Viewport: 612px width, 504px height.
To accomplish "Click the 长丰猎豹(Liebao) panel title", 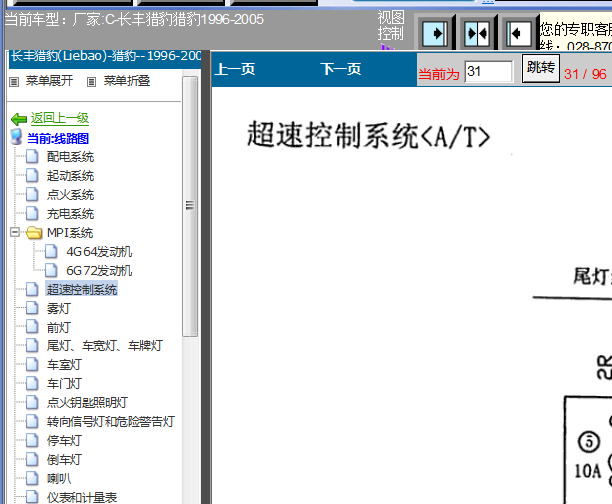I will click(106, 56).
